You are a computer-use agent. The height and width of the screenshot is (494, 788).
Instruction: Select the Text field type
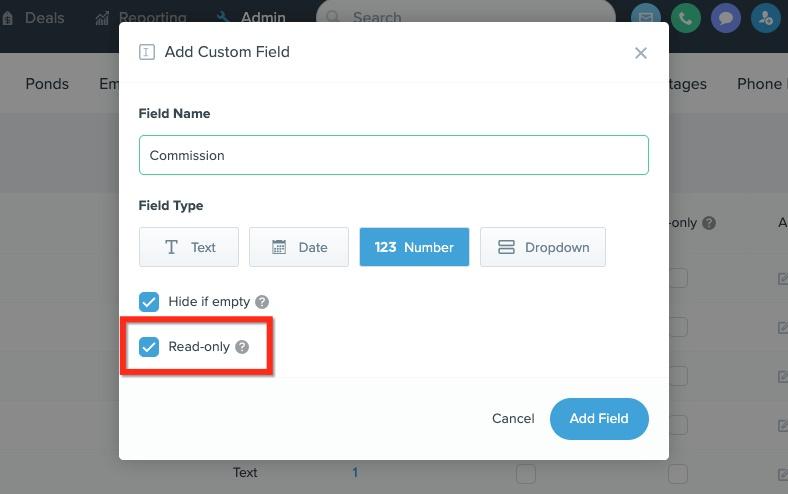[x=189, y=247]
